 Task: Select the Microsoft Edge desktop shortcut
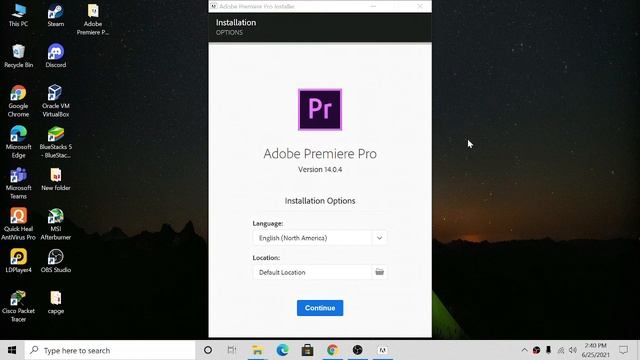pyautogui.click(x=18, y=142)
